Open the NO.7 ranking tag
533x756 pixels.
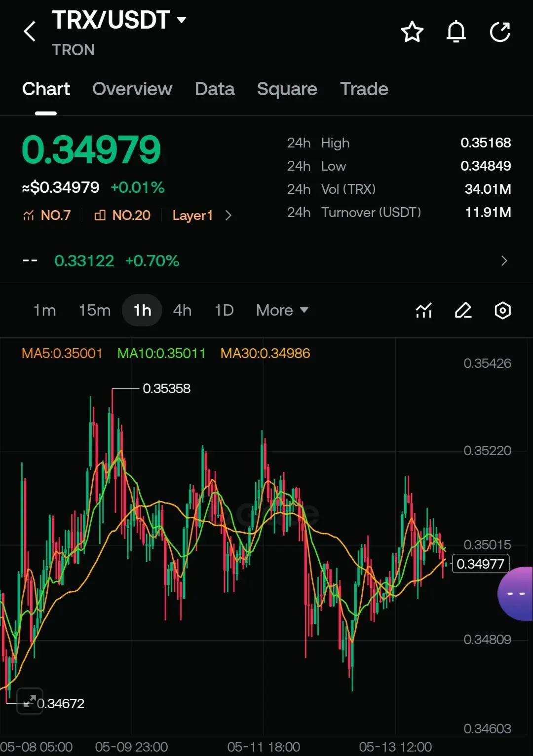click(x=47, y=215)
